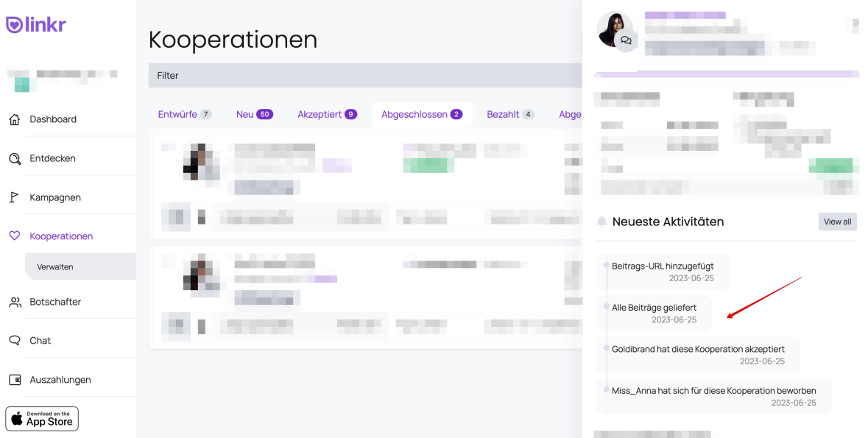The image size is (868, 438).
Task: Click the Botschafter people icon
Action: (15, 302)
